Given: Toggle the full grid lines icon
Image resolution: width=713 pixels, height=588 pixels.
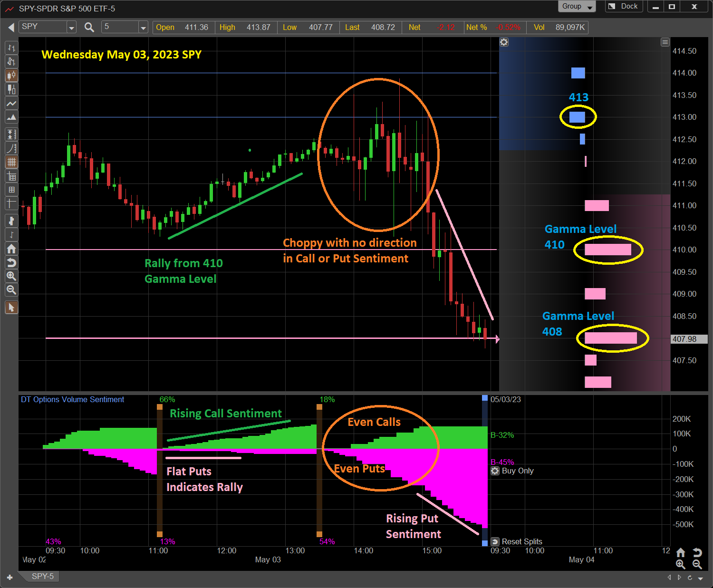Looking at the screenshot, I should [x=11, y=162].
